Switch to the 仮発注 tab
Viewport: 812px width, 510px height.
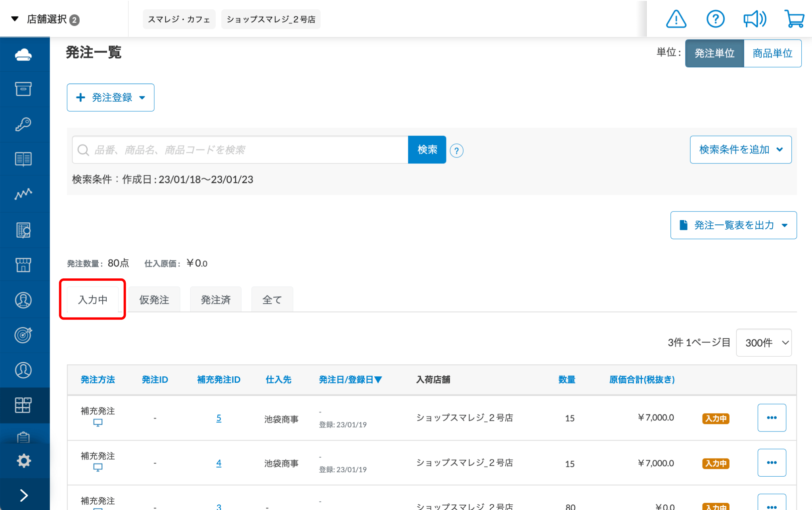pos(154,300)
